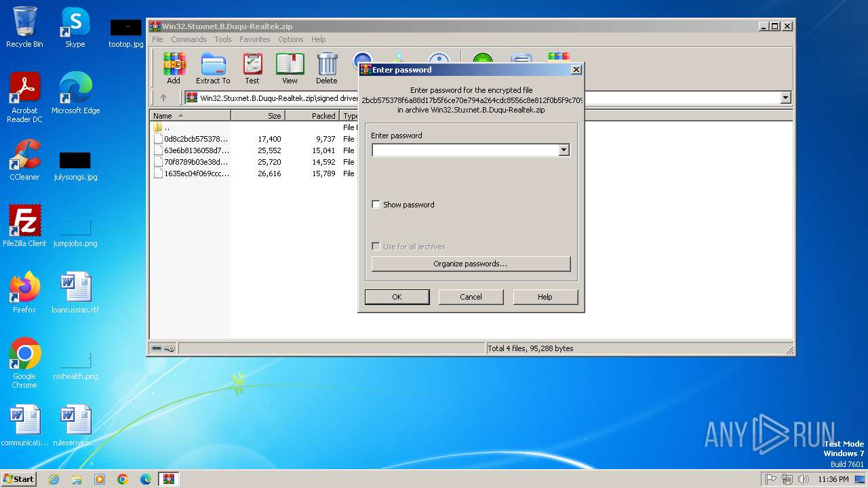868x488 pixels.
Task: Click Internet Explorer in the taskbar
Action: coord(54,479)
